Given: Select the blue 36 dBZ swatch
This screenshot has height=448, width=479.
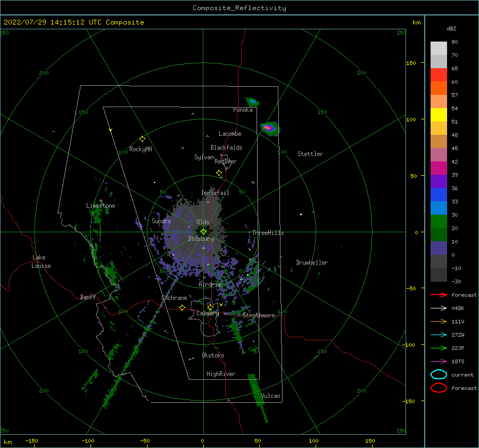Looking at the screenshot, I should tap(439, 194).
